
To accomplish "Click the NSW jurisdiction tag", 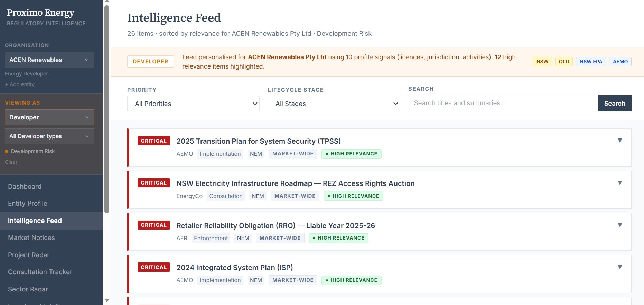I will pos(542,62).
